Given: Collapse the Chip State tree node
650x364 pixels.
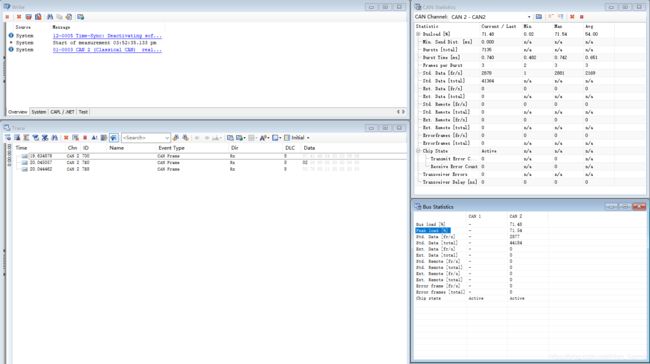Looking at the screenshot, I should pos(418,151).
